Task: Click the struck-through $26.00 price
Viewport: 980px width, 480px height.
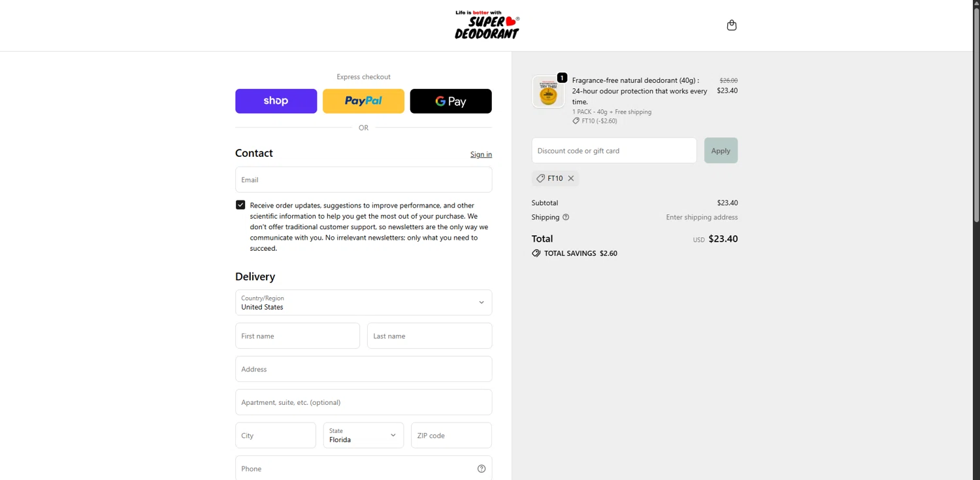Action: pyautogui.click(x=728, y=80)
